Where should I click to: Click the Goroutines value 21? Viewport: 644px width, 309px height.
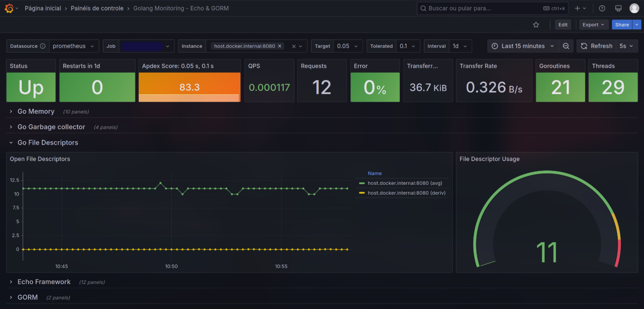click(561, 87)
